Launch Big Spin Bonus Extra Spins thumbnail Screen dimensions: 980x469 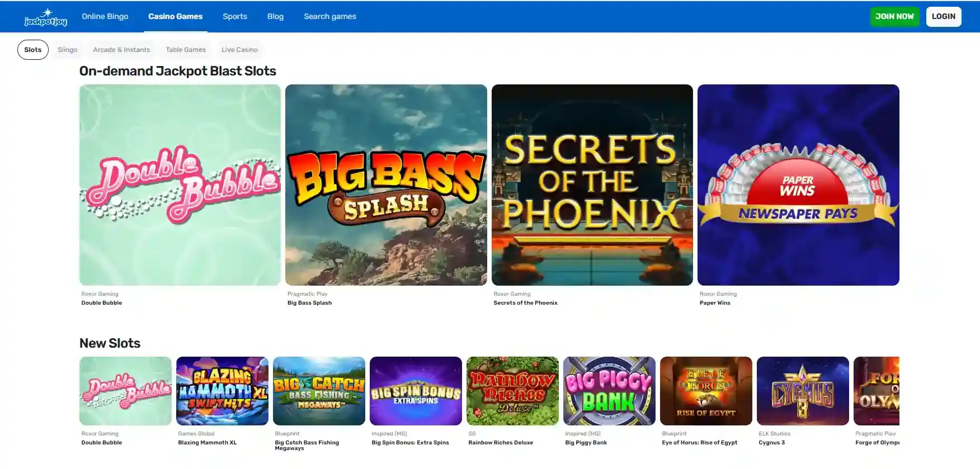click(416, 391)
